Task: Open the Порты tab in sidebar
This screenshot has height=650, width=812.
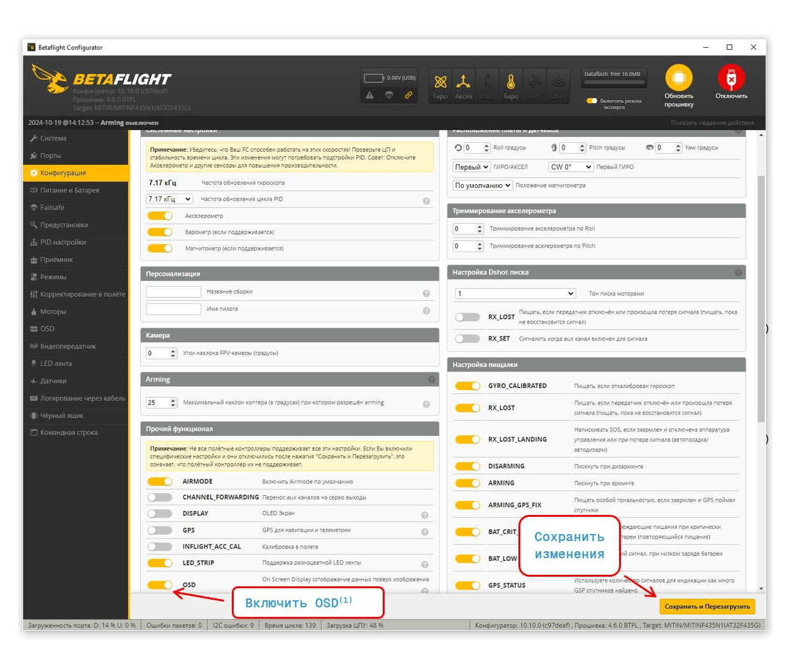Action: tap(76, 155)
